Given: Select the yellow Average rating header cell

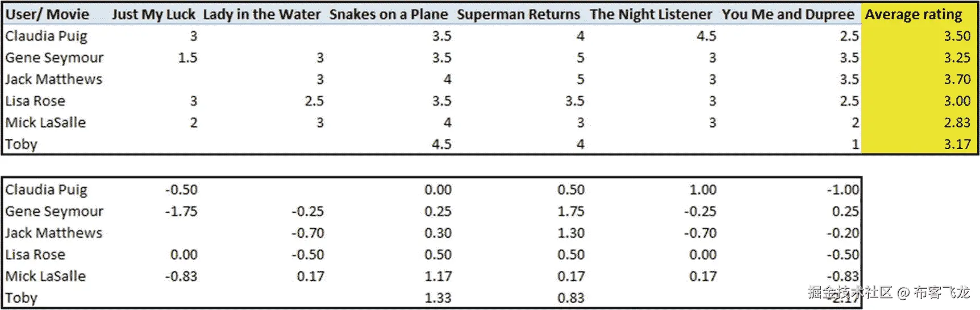Looking at the screenshot, I should pyautogui.click(x=914, y=14).
